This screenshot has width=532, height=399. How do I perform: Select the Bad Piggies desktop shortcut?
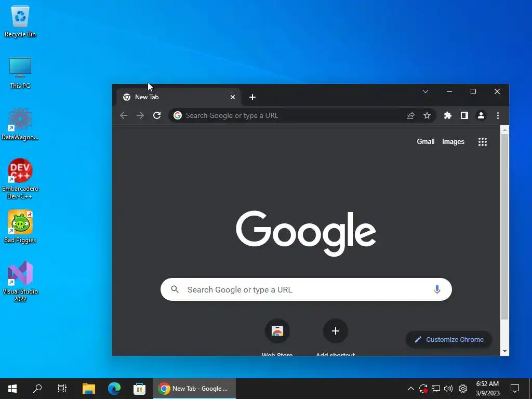20,227
